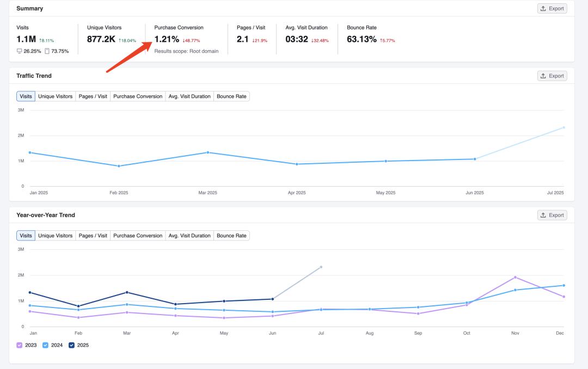Click mobile device icon under Visits
This screenshot has width=588, height=369.
pyautogui.click(x=47, y=51)
